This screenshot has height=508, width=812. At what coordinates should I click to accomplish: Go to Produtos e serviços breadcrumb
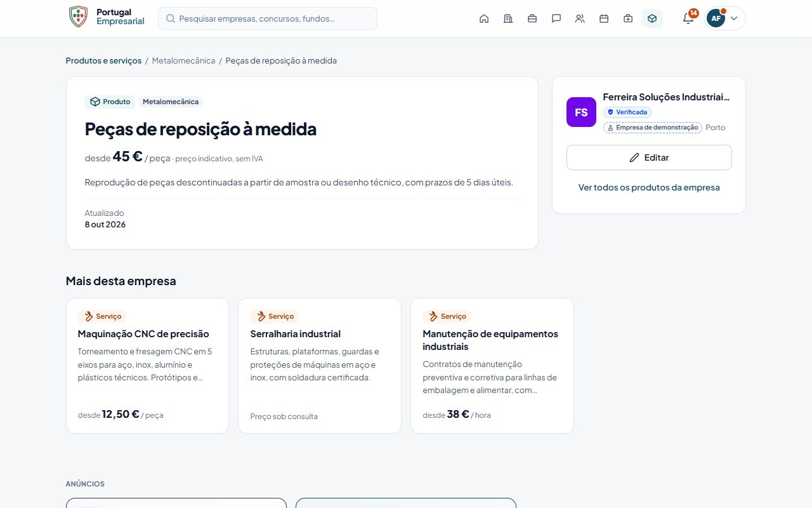click(x=103, y=61)
